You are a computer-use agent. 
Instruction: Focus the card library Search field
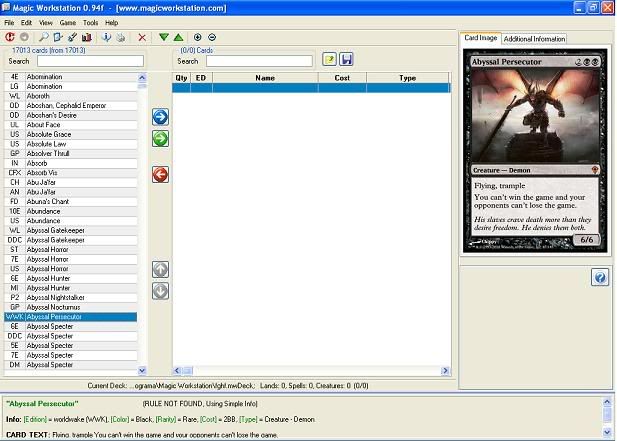tap(91, 61)
